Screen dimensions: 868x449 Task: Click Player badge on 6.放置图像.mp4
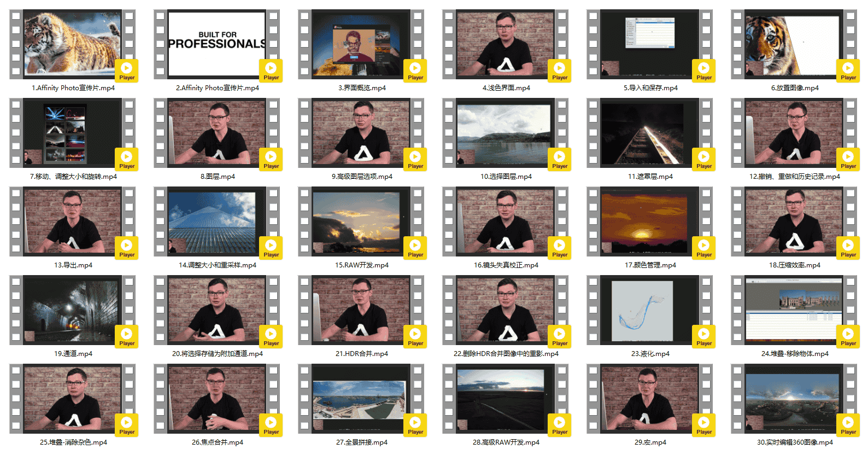(x=848, y=71)
